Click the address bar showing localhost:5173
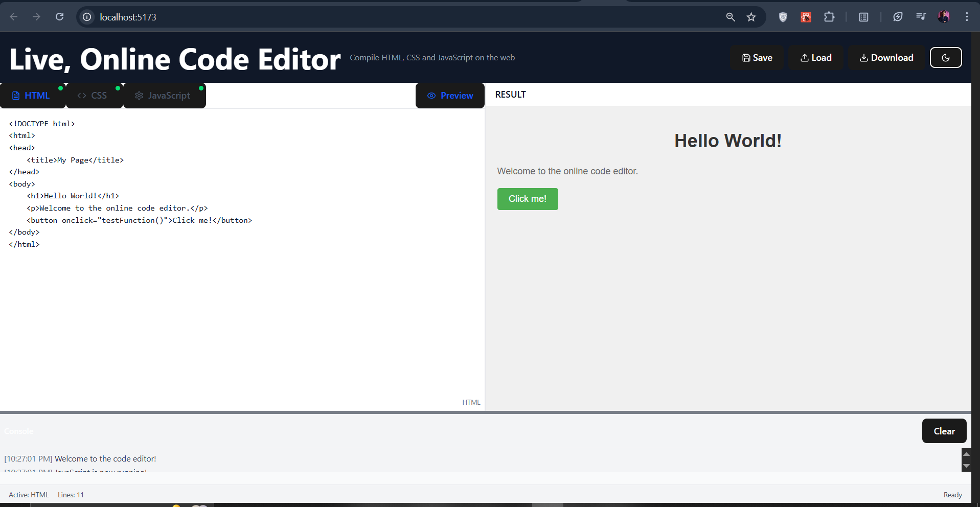 (358, 17)
